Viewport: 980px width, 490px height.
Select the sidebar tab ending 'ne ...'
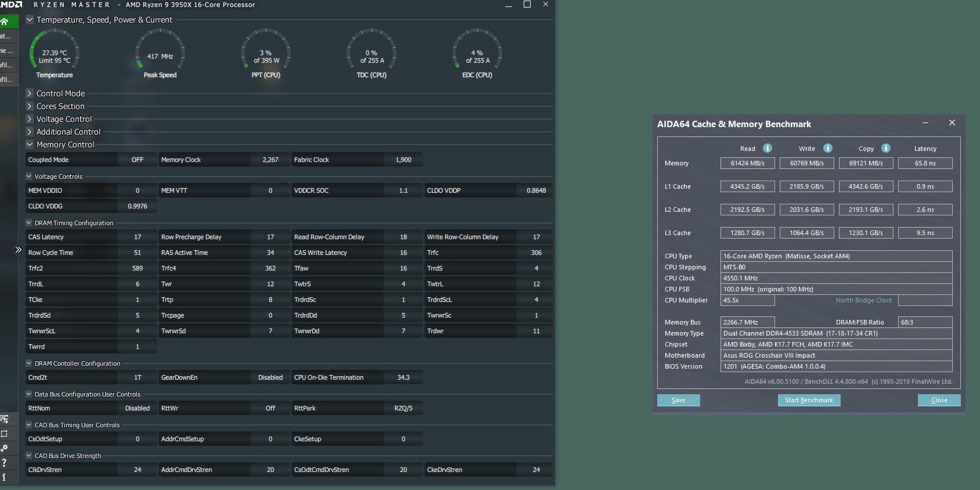click(x=9, y=51)
